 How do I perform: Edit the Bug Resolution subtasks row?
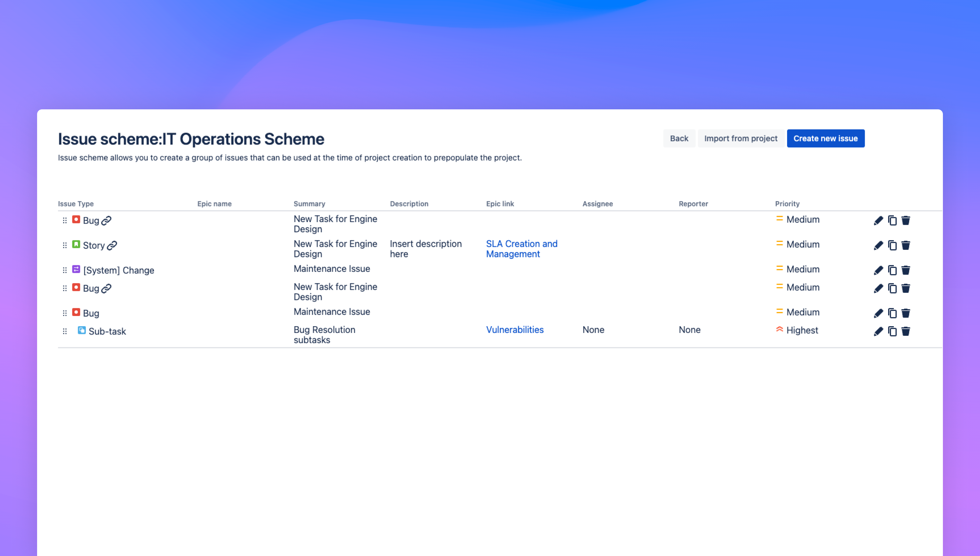[x=878, y=331]
